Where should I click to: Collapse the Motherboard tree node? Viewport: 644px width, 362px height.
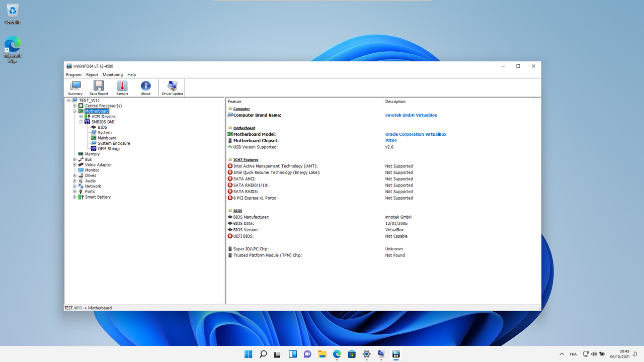(x=74, y=111)
